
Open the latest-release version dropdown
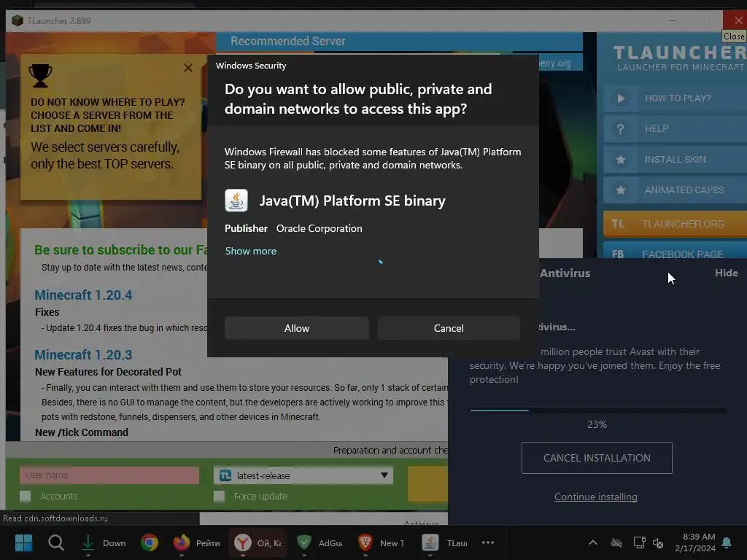click(303, 475)
